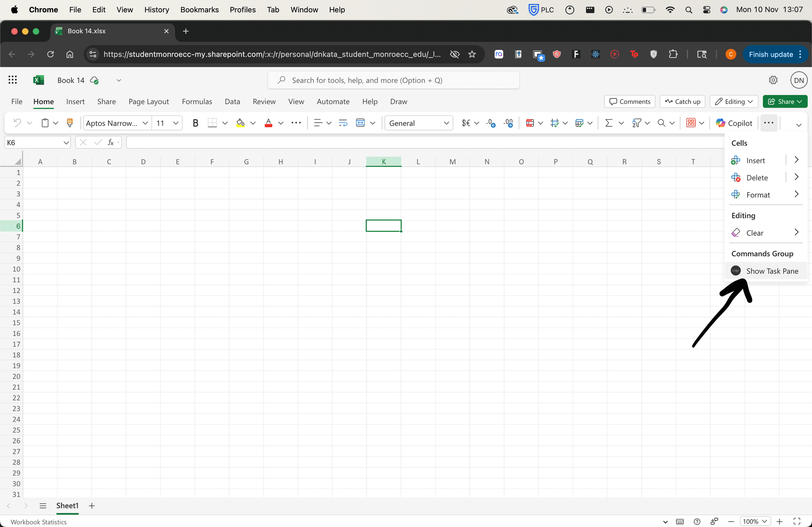
Task: Open the Insert ribbon tab
Action: [75, 101]
